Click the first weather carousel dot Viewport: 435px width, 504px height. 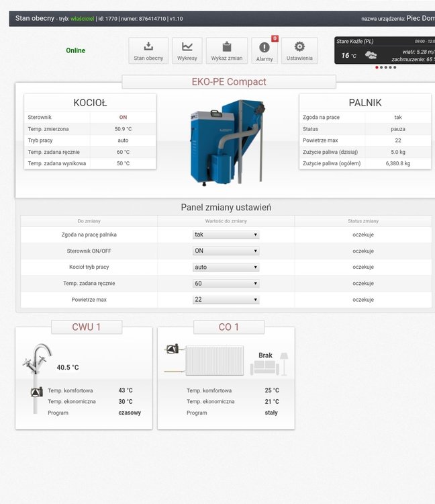click(x=377, y=67)
